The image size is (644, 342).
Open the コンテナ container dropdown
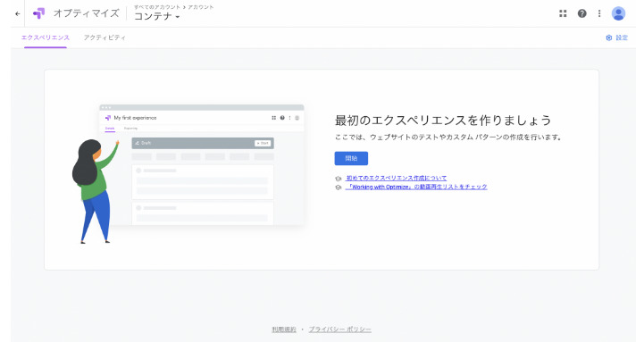157,16
